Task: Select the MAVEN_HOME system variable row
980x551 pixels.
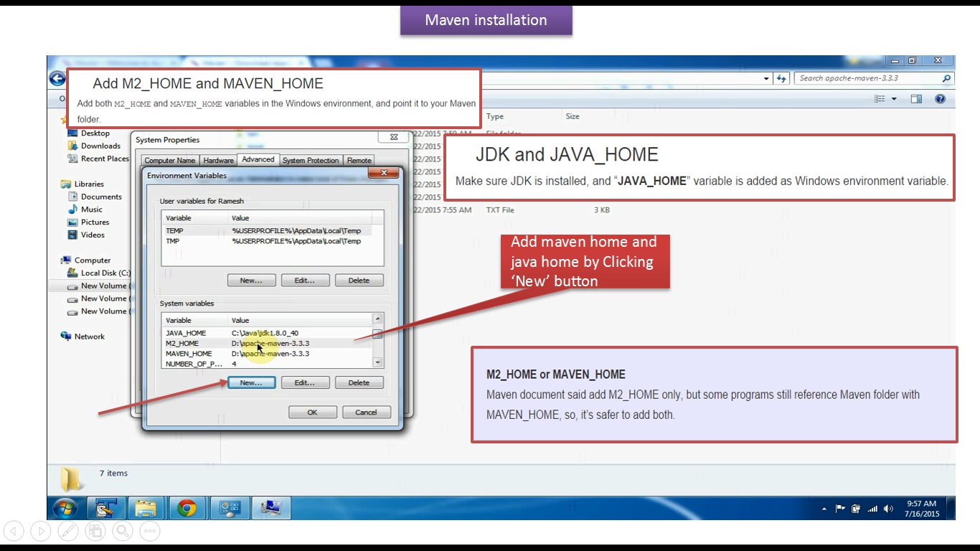Action: pos(267,354)
